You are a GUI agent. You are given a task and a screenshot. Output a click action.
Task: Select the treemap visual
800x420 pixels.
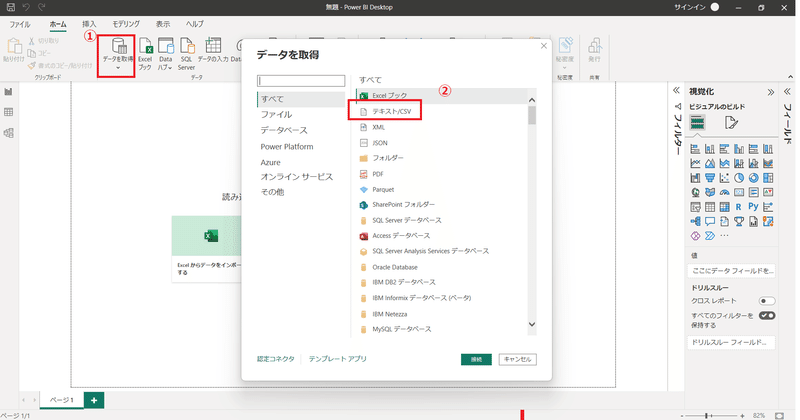[x=768, y=178]
